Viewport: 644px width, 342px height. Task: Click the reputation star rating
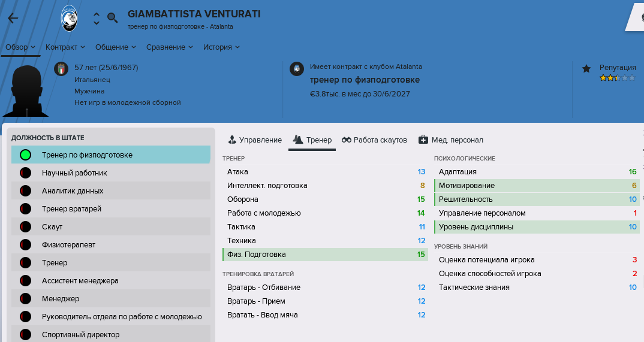click(x=617, y=77)
